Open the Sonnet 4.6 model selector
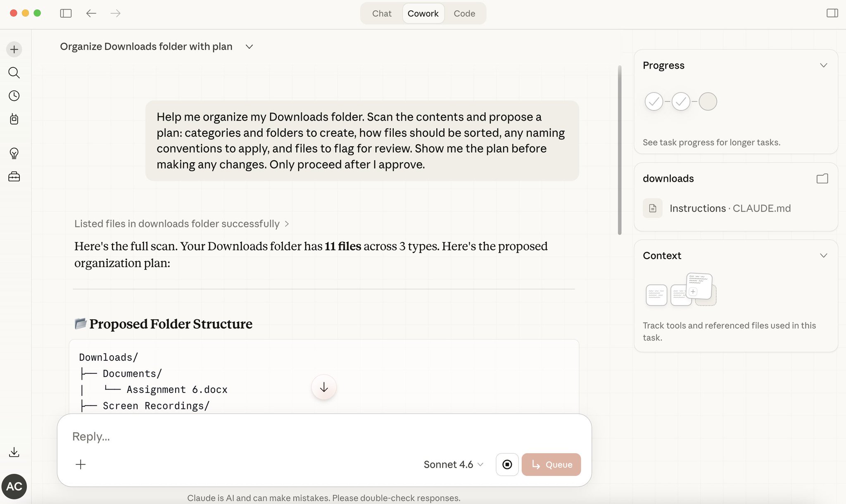The height and width of the screenshot is (504, 846). (x=453, y=464)
